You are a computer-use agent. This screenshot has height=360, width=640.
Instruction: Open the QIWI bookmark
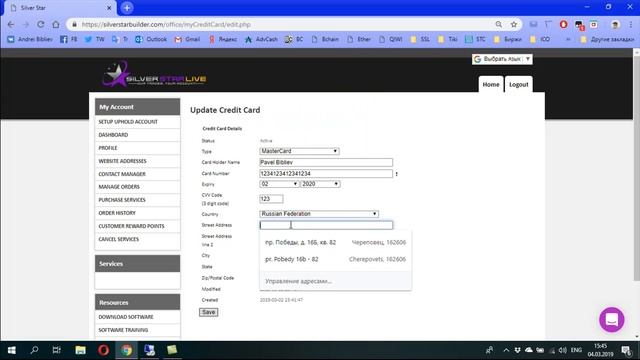point(391,39)
